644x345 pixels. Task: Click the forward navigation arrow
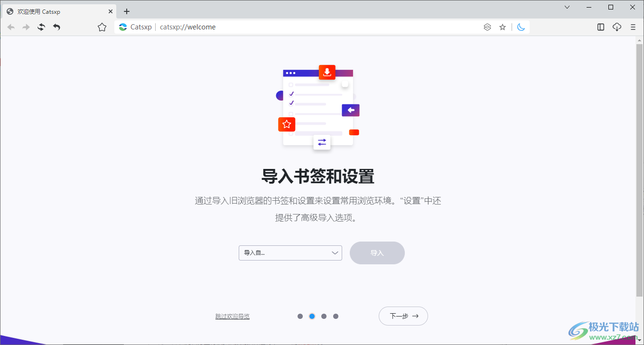point(26,28)
